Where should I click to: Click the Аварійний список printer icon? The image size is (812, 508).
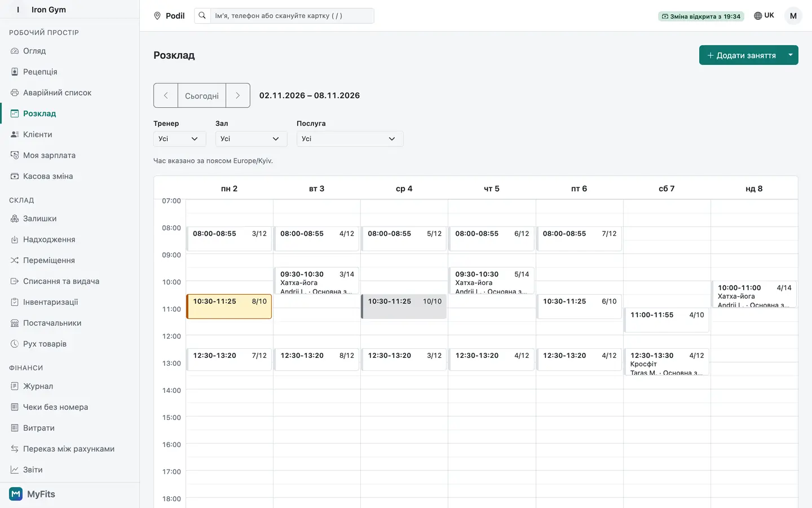15,93
